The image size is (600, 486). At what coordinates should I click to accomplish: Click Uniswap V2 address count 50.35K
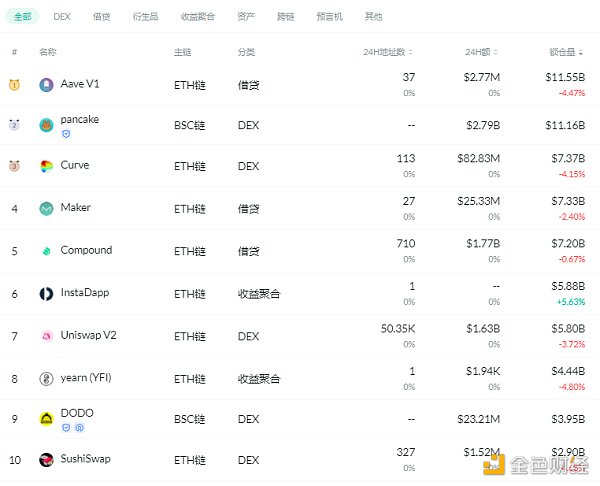(398, 329)
